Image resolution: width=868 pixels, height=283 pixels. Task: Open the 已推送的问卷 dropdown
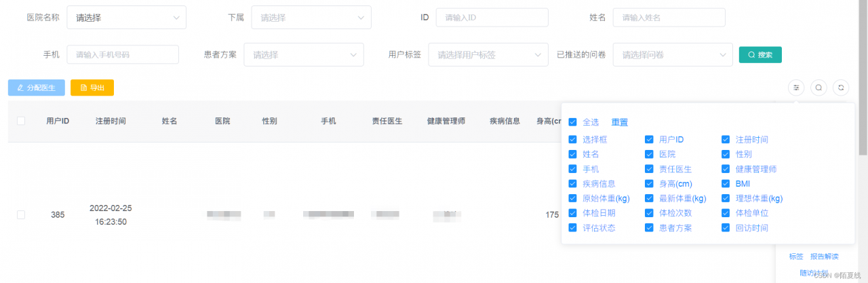(x=673, y=55)
